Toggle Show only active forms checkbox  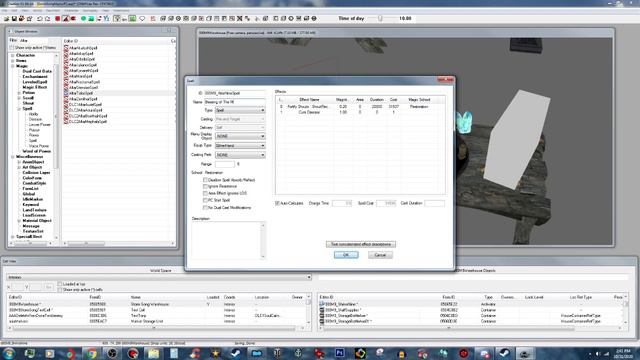12,48
